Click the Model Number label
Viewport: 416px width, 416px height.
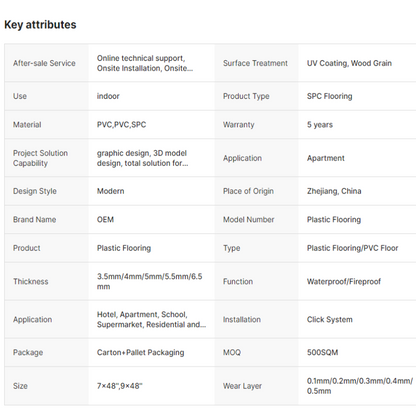click(249, 219)
